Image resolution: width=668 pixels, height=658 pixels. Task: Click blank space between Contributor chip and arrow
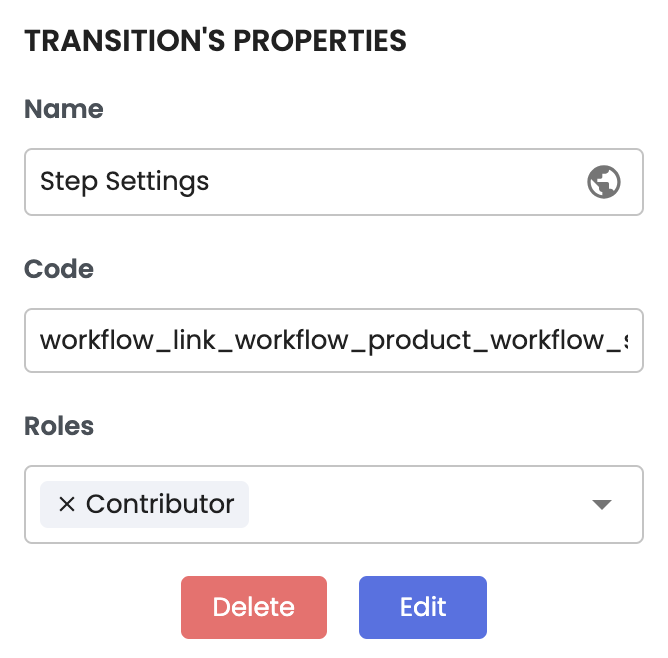(x=420, y=505)
